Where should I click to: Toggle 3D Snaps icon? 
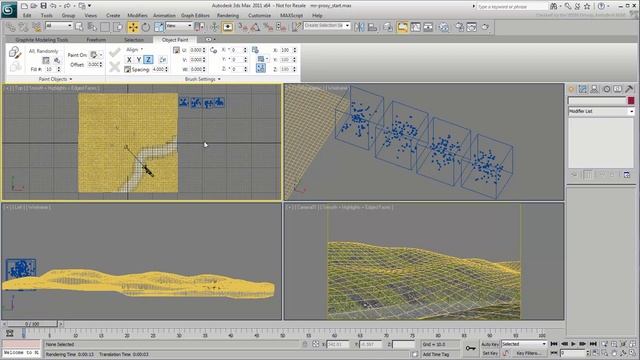pyautogui.click(x=242, y=27)
